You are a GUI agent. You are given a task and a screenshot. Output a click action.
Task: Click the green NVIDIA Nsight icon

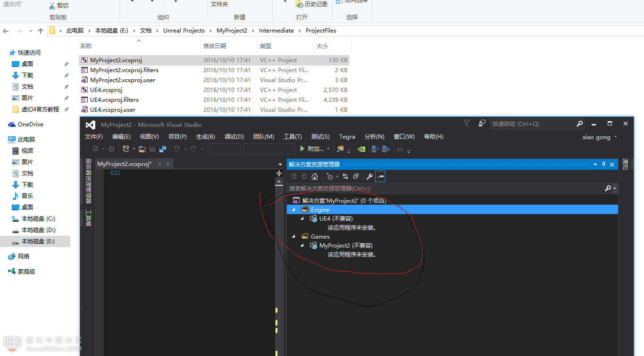point(361,149)
